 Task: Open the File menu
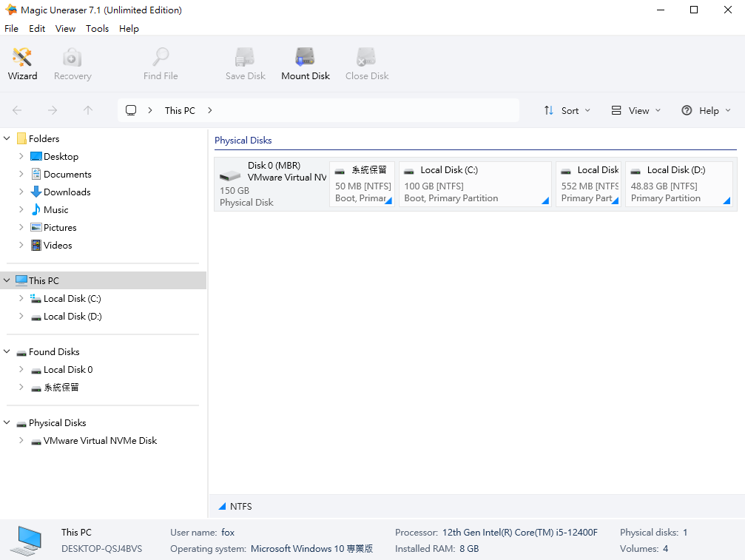point(11,29)
